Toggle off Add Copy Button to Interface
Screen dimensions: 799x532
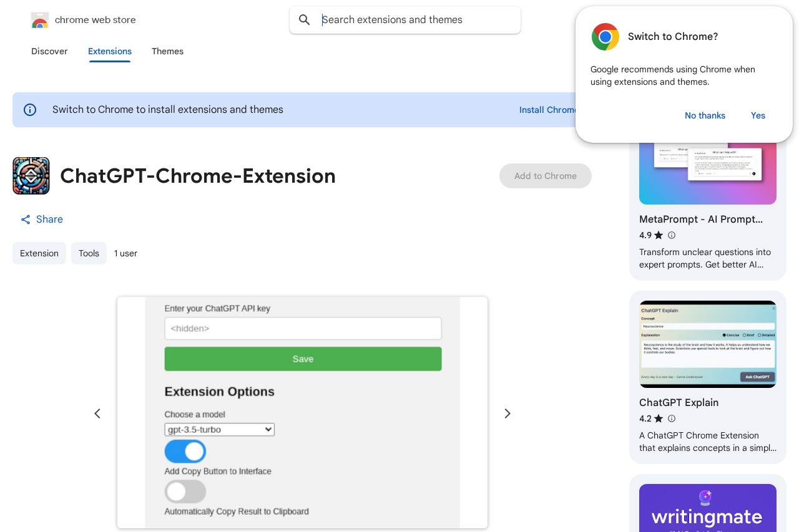pos(185,451)
